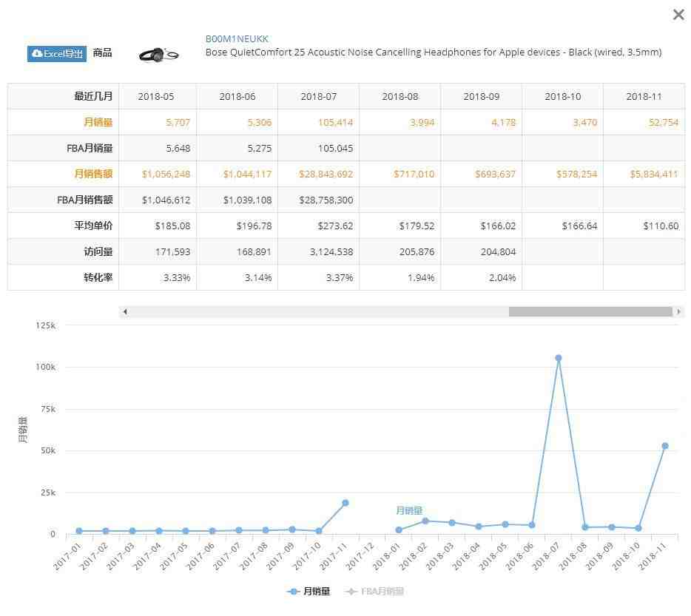The width and height of the screenshot is (691, 616).
Task: Click the 2018-09 column header
Action: [x=481, y=96]
